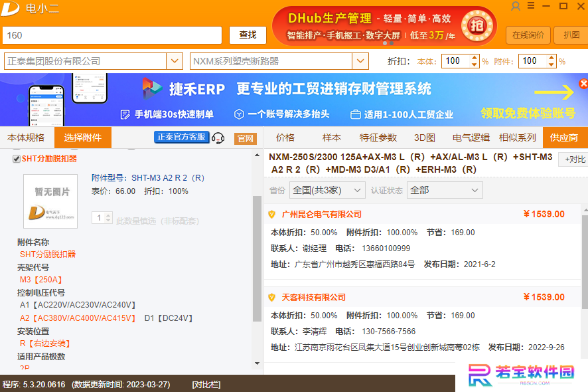Switch to the 选择附件 tab
The width and height of the screenshot is (588, 392).
click(x=83, y=138)
